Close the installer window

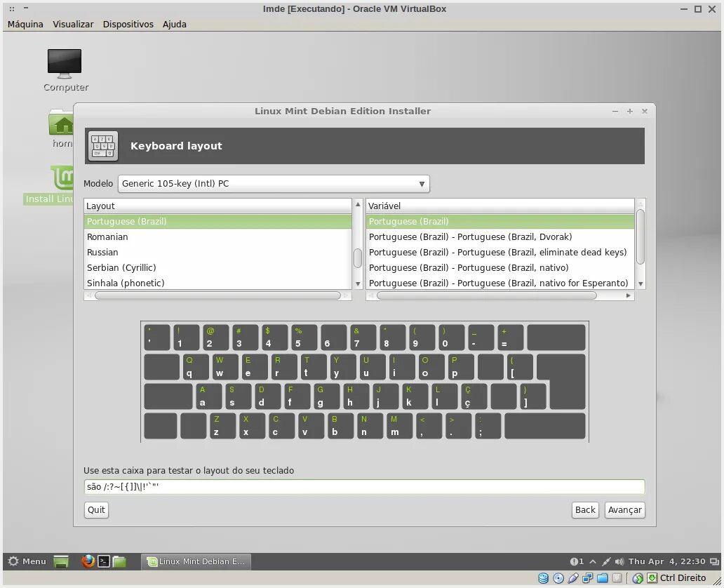click(645, 112)
